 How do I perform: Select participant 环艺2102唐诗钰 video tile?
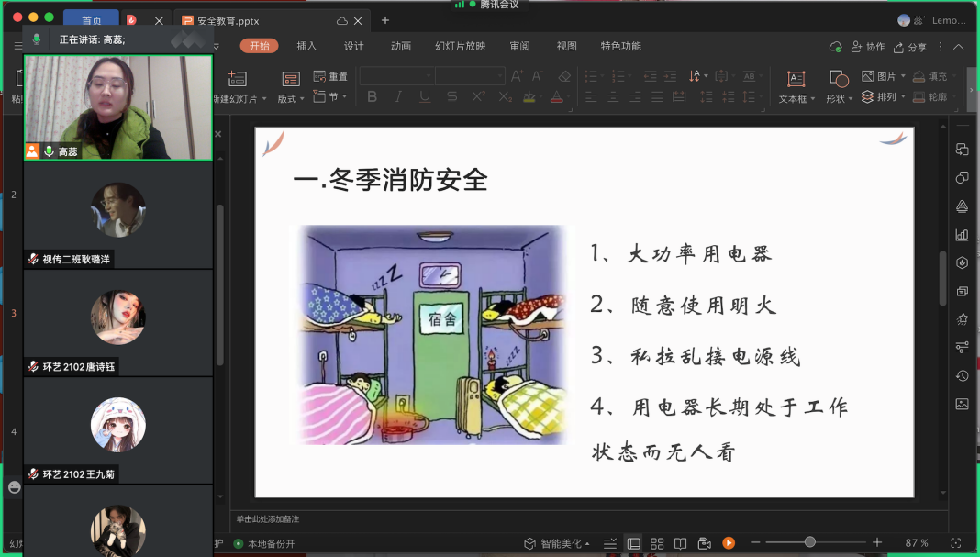pos(118,323)
